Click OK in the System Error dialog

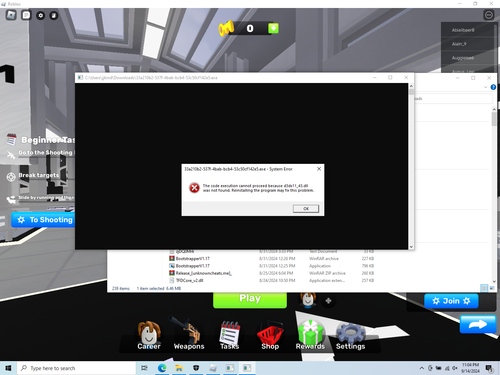306,209
